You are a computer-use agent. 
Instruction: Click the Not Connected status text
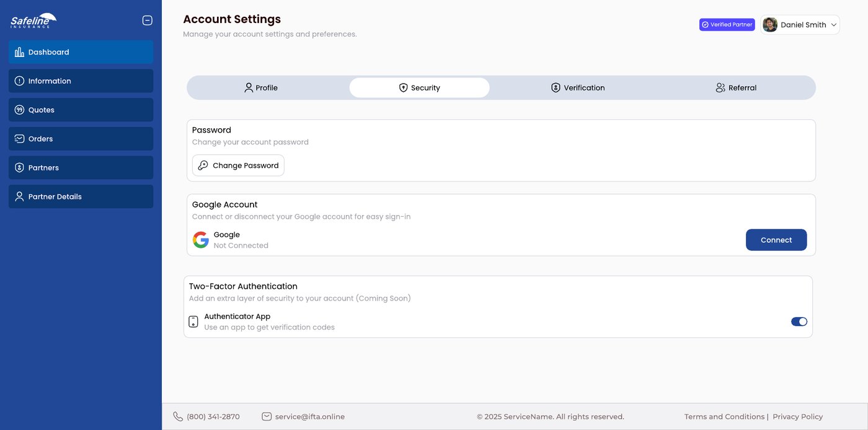coord(241,245)
